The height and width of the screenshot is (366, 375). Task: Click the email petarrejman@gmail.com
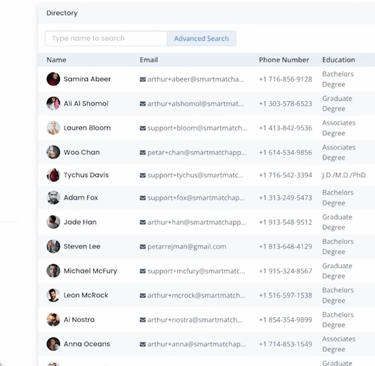coord(187,247)
